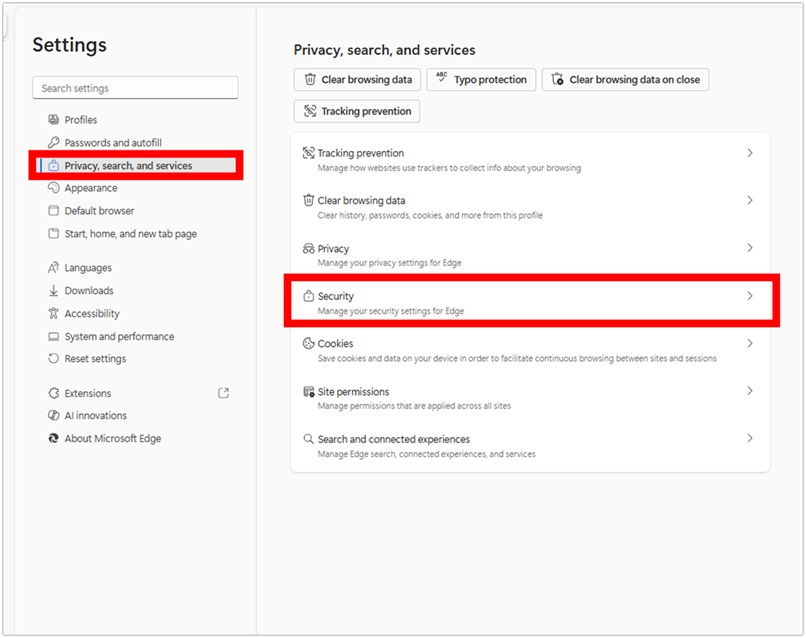The image size is (806, 638).
Task: Click the key icon for Passwords and autofill
Action: tap(54, 143)
